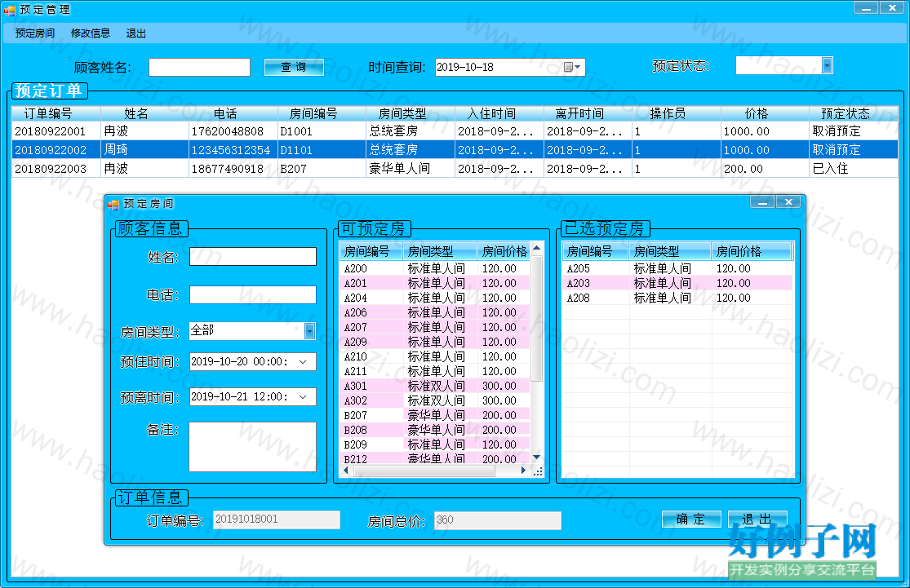Expand the 预定状态 dropdown
The width and height of the screenshot is (910, 588).
pos(827,65)
